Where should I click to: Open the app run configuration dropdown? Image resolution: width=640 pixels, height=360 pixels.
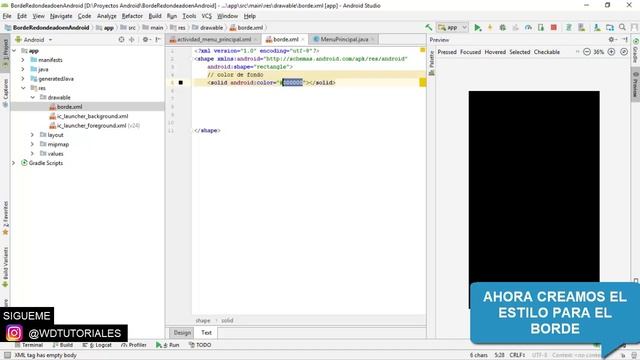click(x=452, y=27)
